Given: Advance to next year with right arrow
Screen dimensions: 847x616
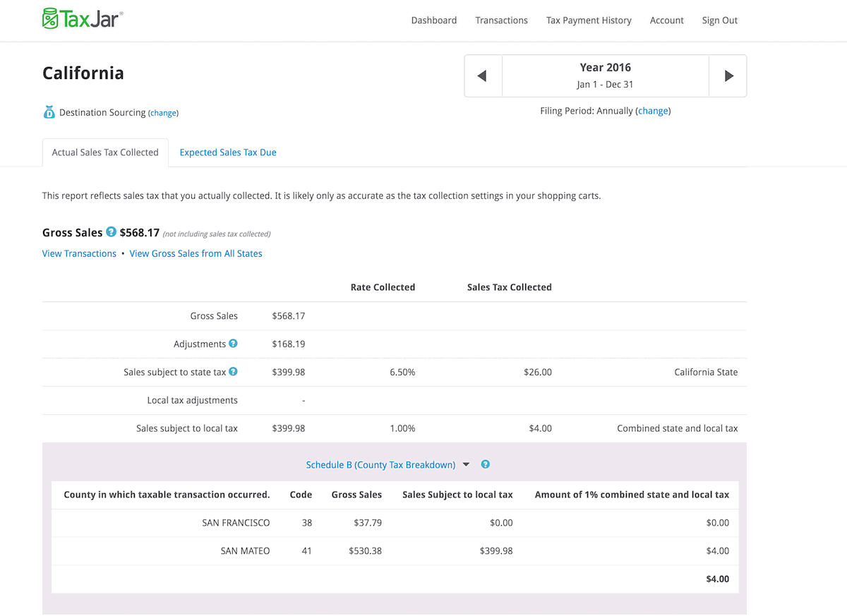Looking at the screenshot, I should (728, 76).
